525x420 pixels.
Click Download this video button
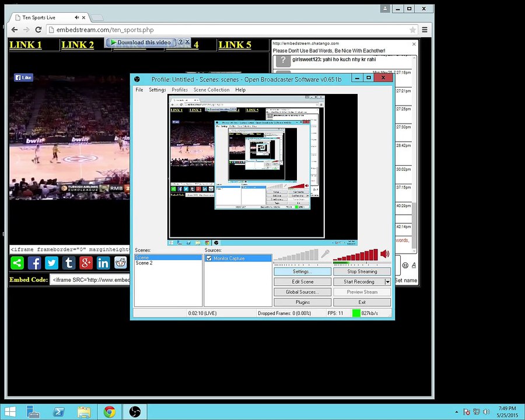(141, 42)
